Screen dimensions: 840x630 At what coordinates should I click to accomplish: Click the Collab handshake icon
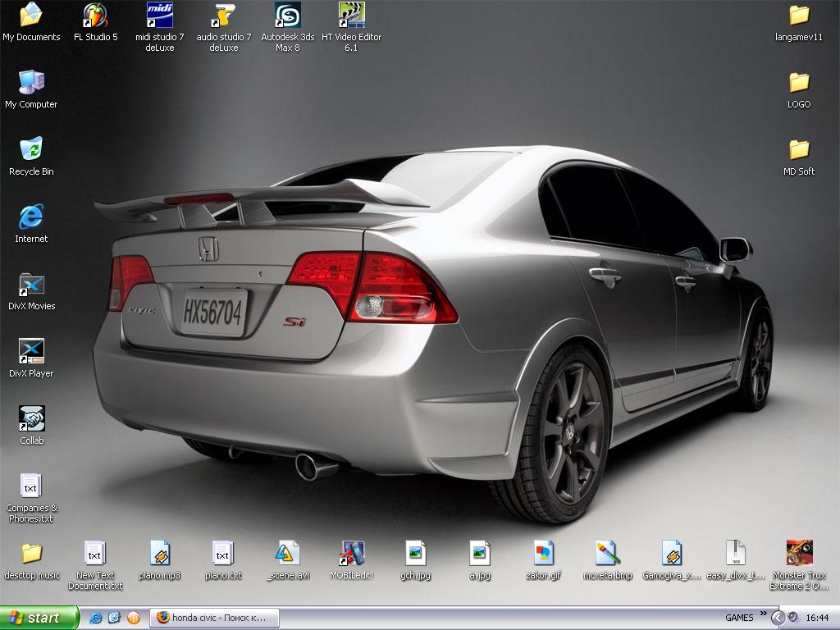[x=31, y=419]
